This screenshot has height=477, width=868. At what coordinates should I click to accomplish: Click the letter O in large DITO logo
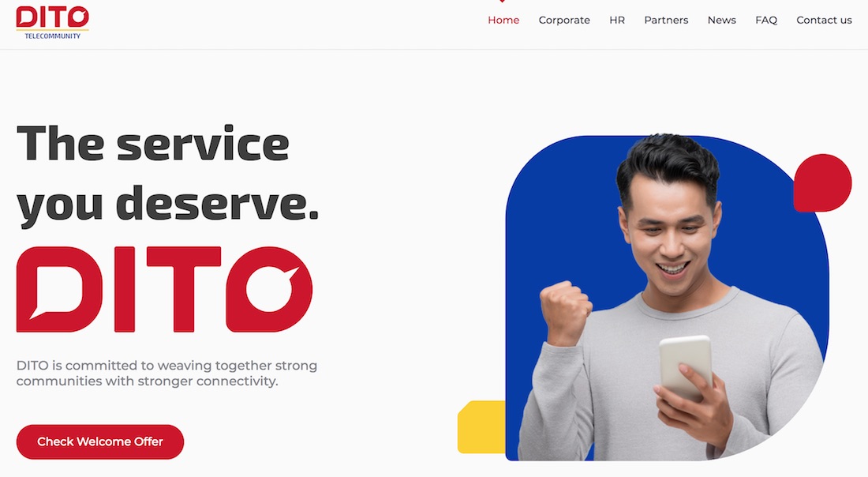[269, 289]
